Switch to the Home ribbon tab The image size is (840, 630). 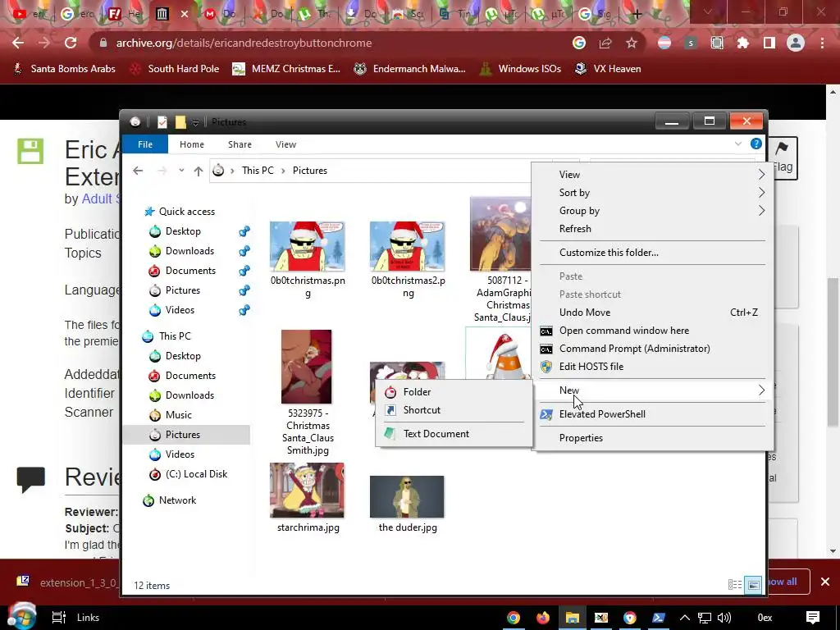[x=192, y=144]
